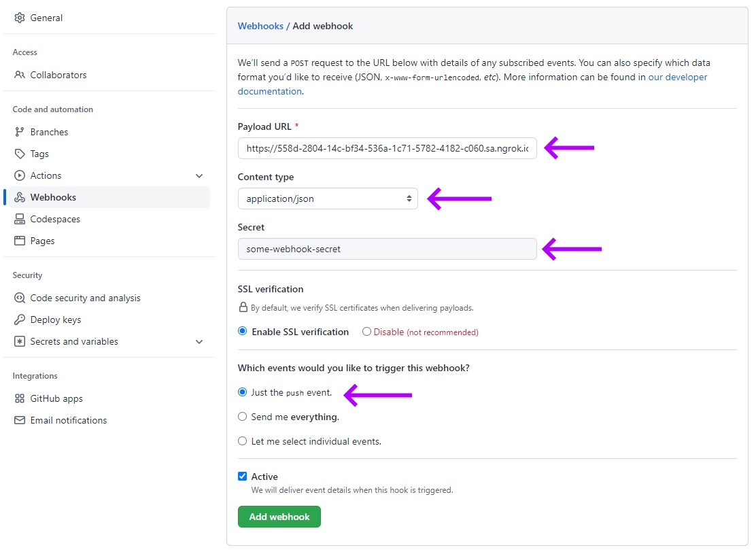Open the Content type dropdown

pyautogui.click(x=328, y=199)
